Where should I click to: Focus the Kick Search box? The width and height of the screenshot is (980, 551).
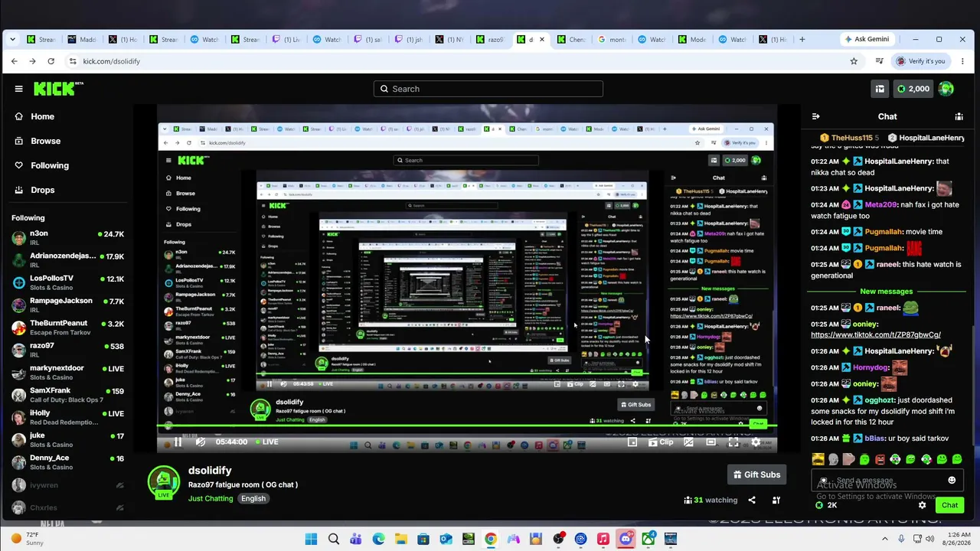pyautogui.click(x=488, y=89)
